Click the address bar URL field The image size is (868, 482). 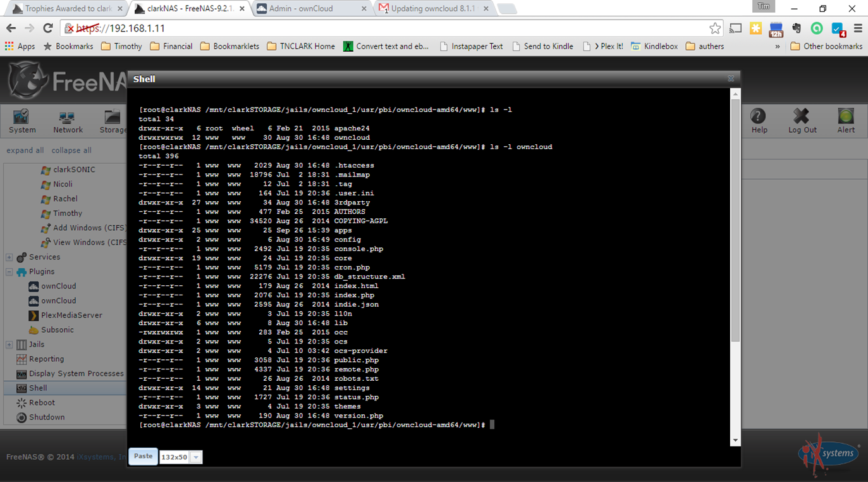pos(386,28)
